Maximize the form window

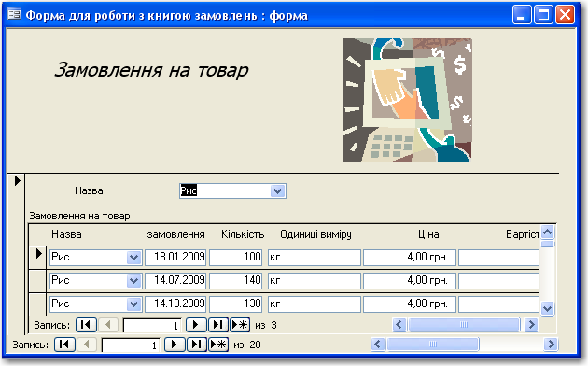pyautogui.click(x=543, y=15)
